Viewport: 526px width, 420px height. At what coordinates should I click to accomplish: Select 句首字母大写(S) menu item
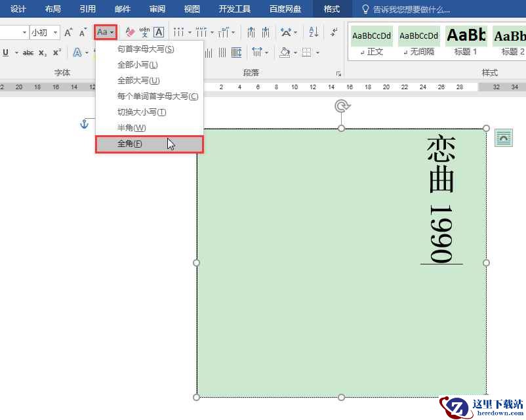pyautogui.click(x=150, y=49)
